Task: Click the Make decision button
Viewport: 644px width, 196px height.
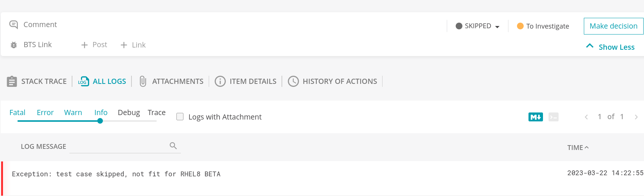Action: 614,26
